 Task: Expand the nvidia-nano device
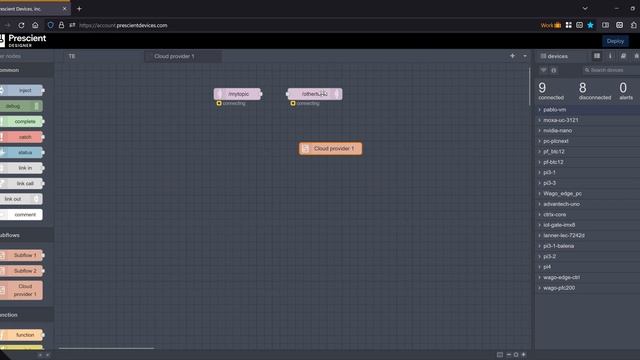[x=540, y=131]
